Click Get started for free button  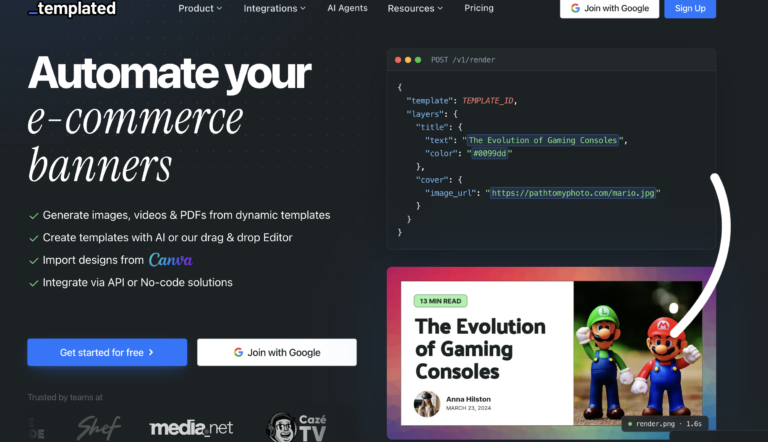click(107, 352)
